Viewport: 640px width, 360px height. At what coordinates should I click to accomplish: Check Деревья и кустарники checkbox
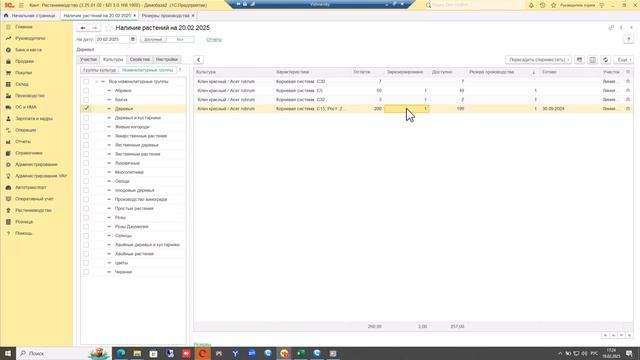point(86,118)
